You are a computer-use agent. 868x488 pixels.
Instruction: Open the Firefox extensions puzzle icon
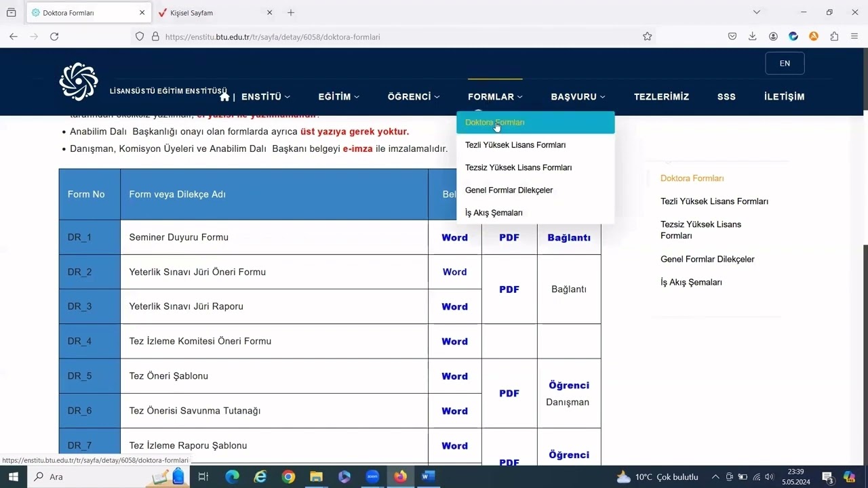(834, 37)
